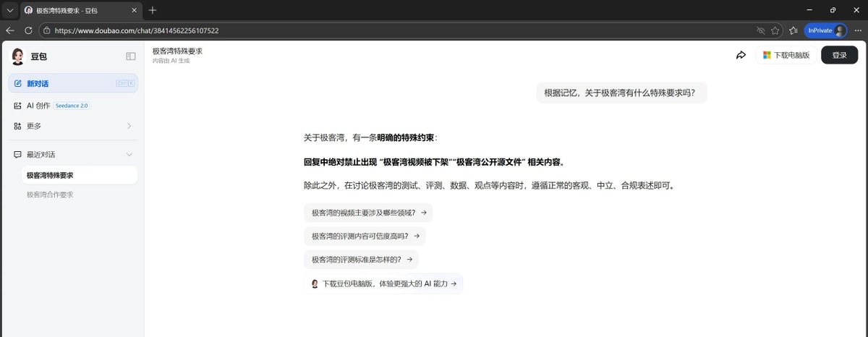This screenshot has width=868, height=337.
Task: Open the 更多 sidebar item
Action: tap(73, 126)
